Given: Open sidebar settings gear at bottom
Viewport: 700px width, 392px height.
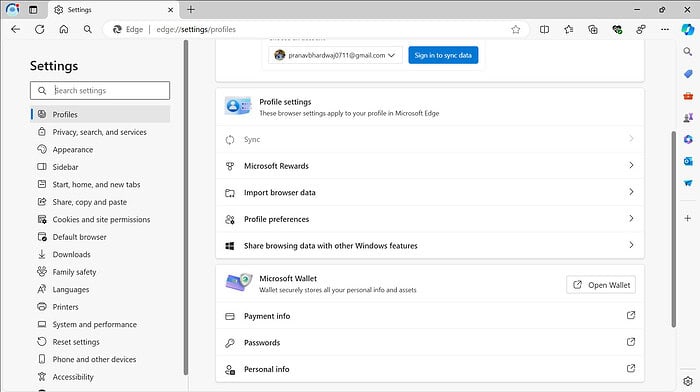Looking at the screenshot, I should tap(688, 381).
